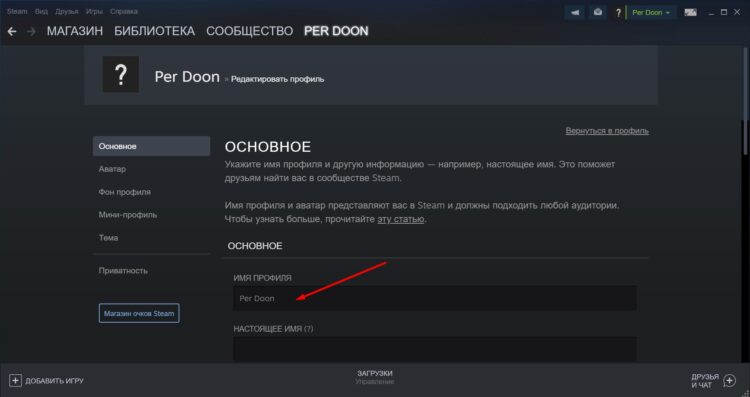The width and height of the screenshot is (750, 397).
Task: Open the PER DOON top navigation section
Action: [336, 32]
